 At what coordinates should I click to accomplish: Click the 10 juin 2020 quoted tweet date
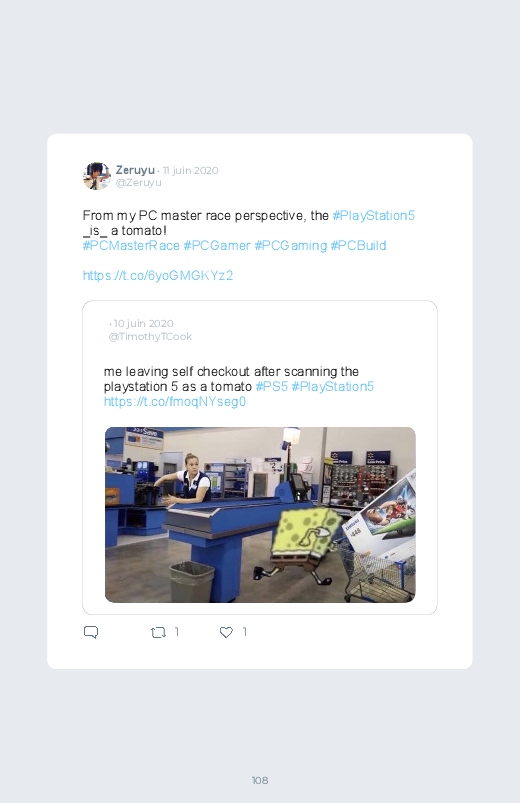(x=143, y=324)
